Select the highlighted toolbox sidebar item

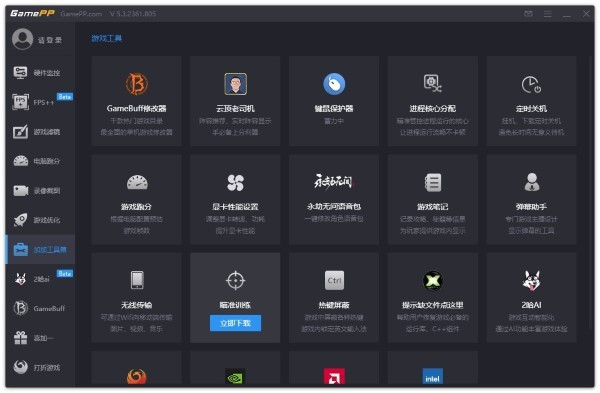tap(40, 249)
